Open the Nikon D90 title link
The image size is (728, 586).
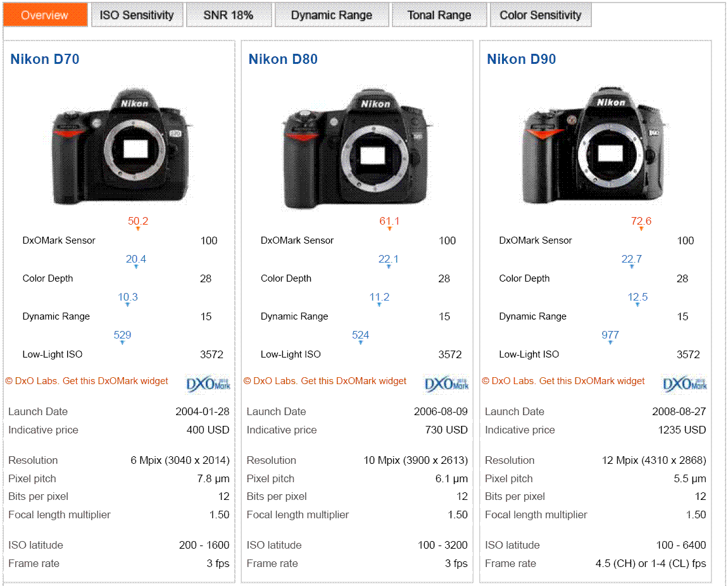[x=521, y=59]
